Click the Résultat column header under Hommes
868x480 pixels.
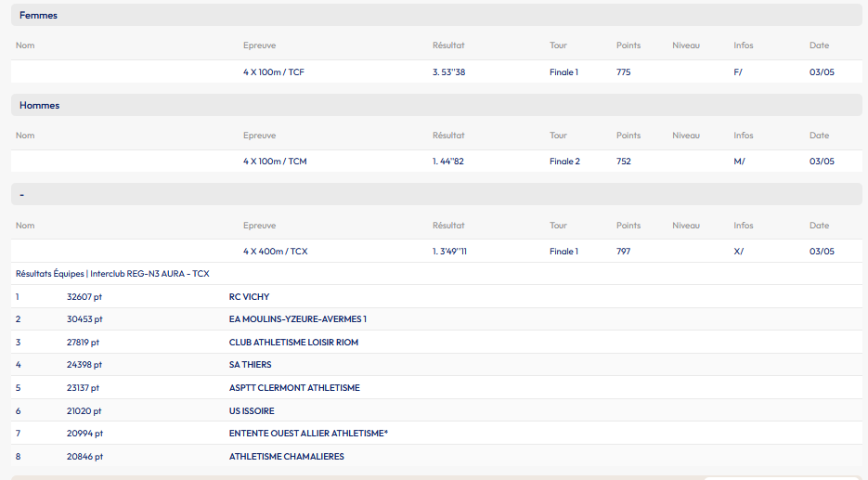(x=448, y=135)
